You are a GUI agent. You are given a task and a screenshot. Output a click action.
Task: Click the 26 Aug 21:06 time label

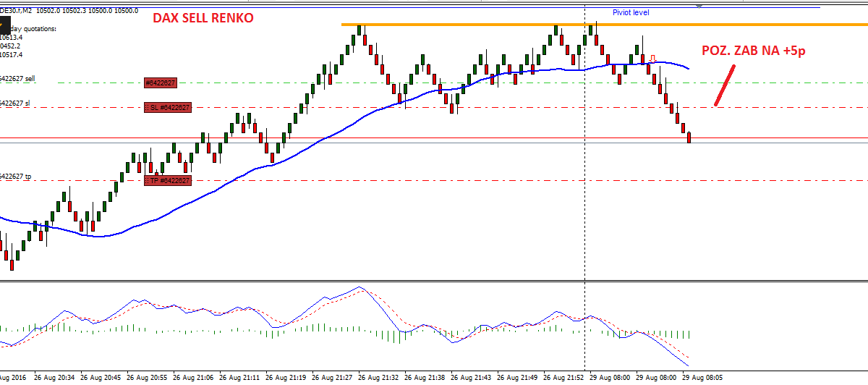tap(194, 378)
